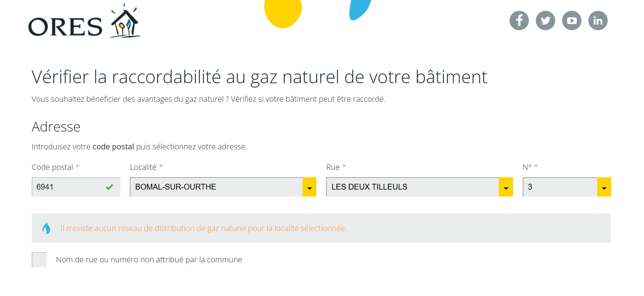Viewport: 644px width, 296px height.
Task: Expand the N° house number dropdown arrow
Action: pyautogui.click(x=604, y=187)
